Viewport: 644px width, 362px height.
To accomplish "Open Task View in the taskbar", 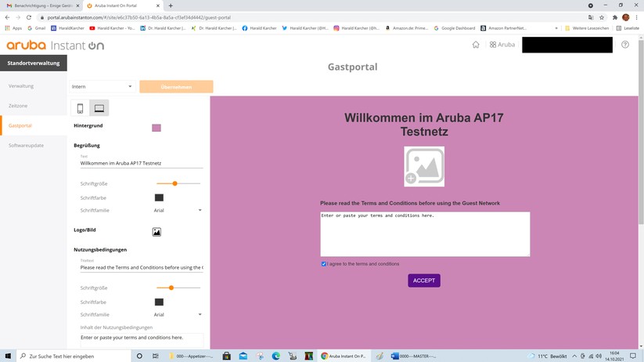I will coord(155,356).
